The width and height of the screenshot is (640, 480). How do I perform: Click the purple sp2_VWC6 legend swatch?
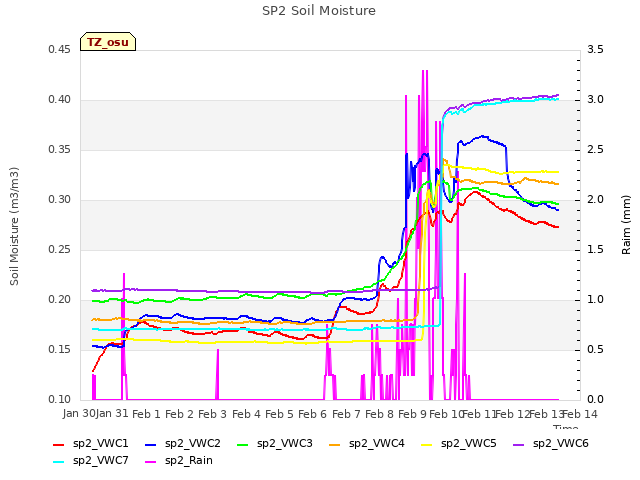click(519, 444)
